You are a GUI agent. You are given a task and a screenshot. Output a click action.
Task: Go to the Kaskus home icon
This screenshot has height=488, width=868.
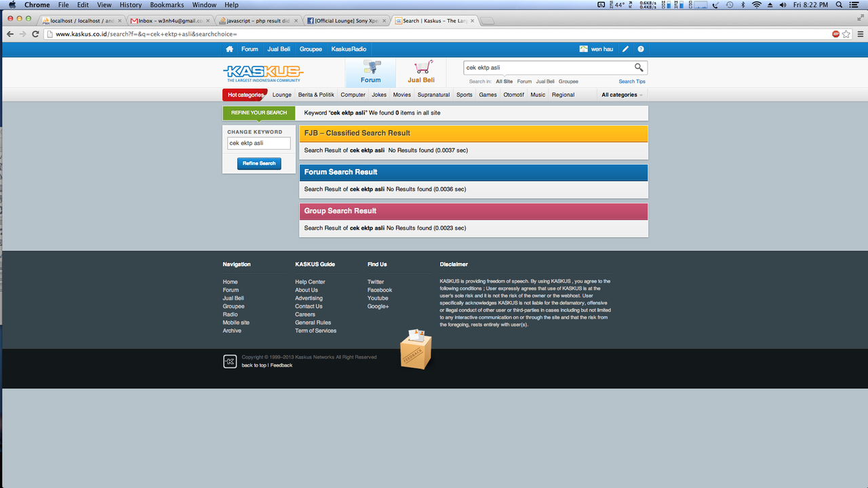pyautogui.click(x=229, y=49)
